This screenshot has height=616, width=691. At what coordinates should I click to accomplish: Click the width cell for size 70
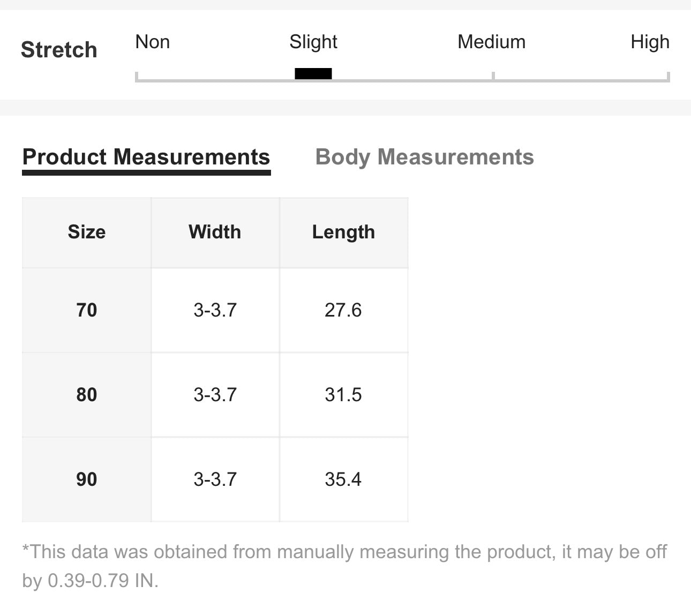[x=215, y=310]
